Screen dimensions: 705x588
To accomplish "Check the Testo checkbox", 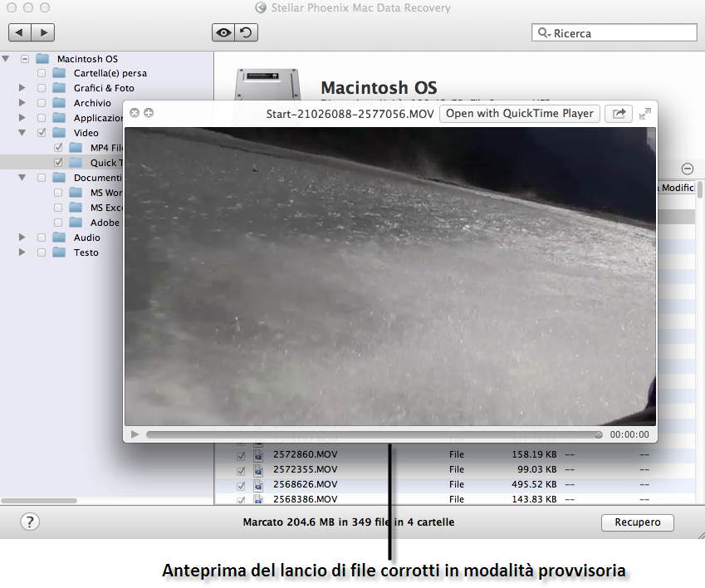I will click(42, 252).
